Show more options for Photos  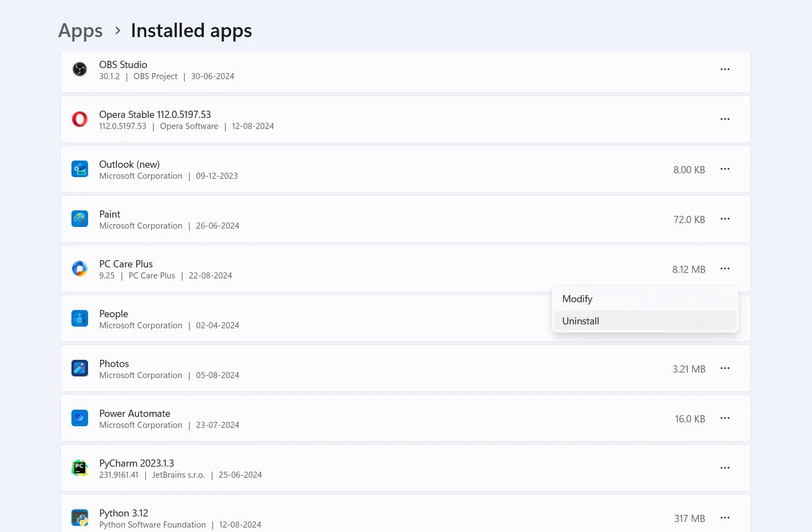click(x=724, y=368)
